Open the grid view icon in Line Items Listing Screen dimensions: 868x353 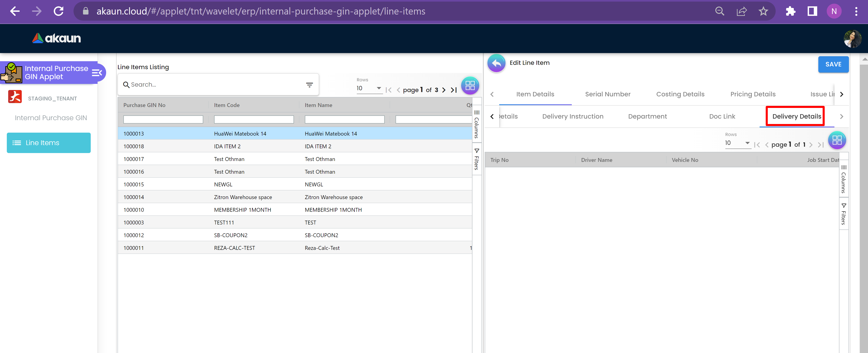470,85
